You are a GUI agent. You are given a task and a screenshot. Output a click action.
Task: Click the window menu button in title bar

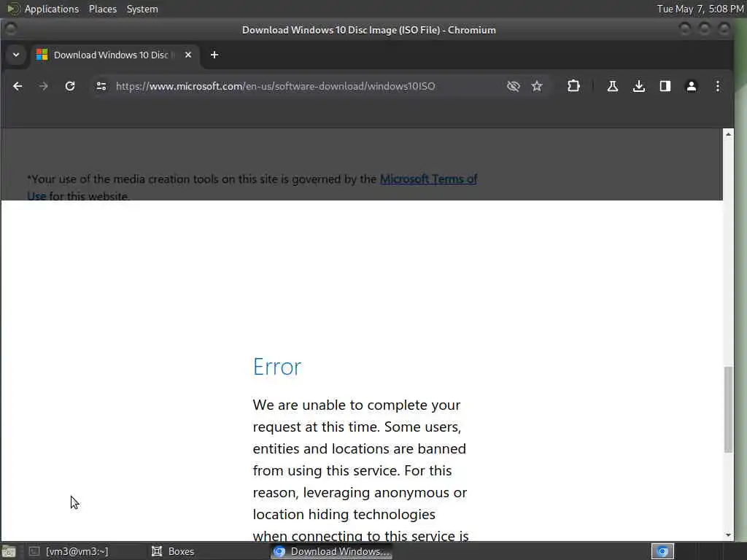11,29
